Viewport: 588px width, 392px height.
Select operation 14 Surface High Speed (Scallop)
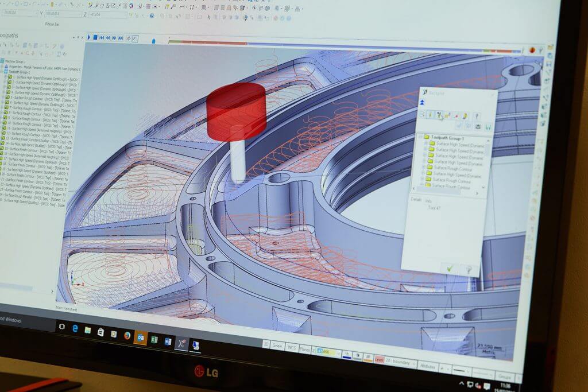[x=36, y=145]
